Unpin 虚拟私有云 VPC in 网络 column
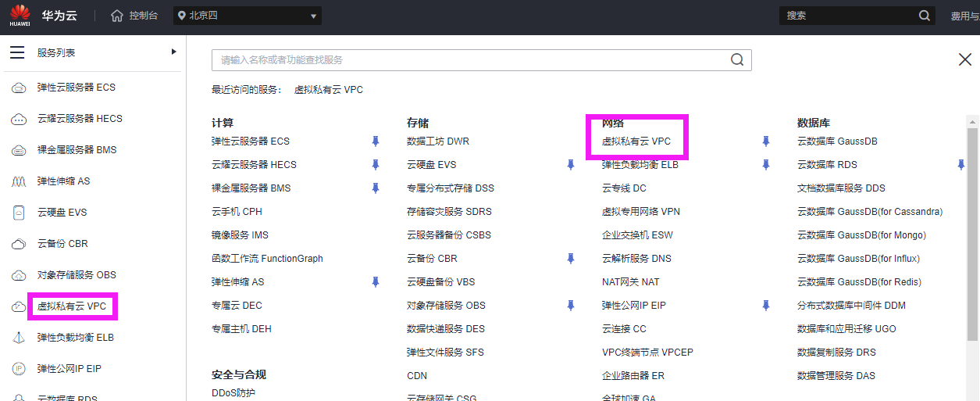This screenshot has width=980, height=401. (x=766, y=141)
